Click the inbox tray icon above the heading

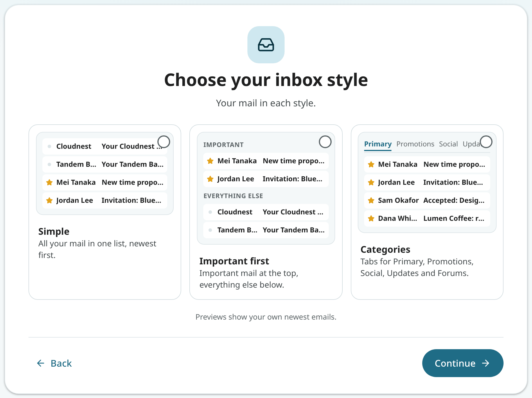[x=266, y=45]
